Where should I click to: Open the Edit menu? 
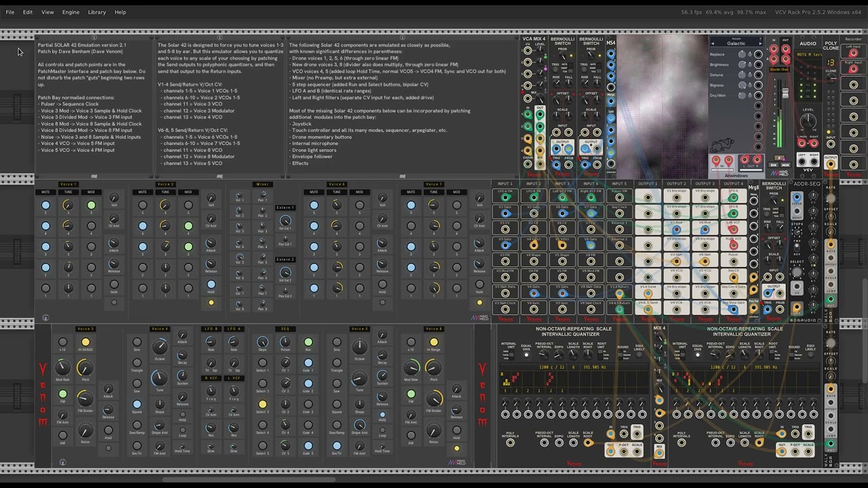point(28,12)
